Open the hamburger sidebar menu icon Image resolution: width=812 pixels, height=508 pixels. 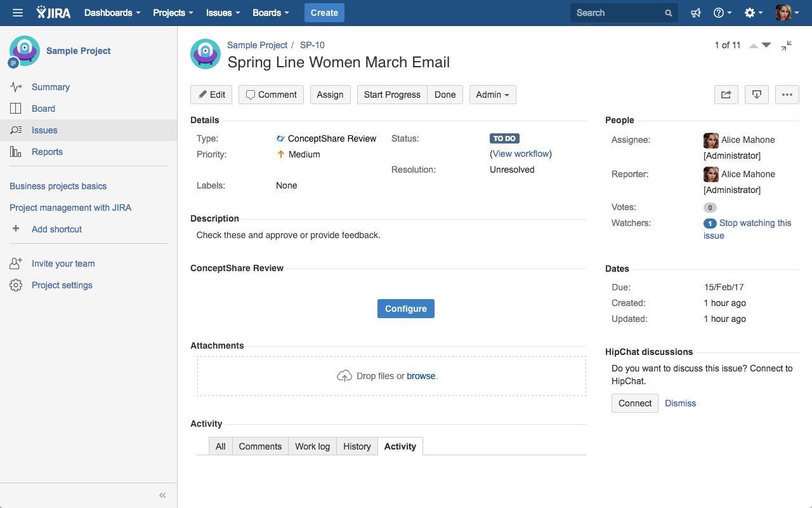pyautogui.click(x=18, y=13)
